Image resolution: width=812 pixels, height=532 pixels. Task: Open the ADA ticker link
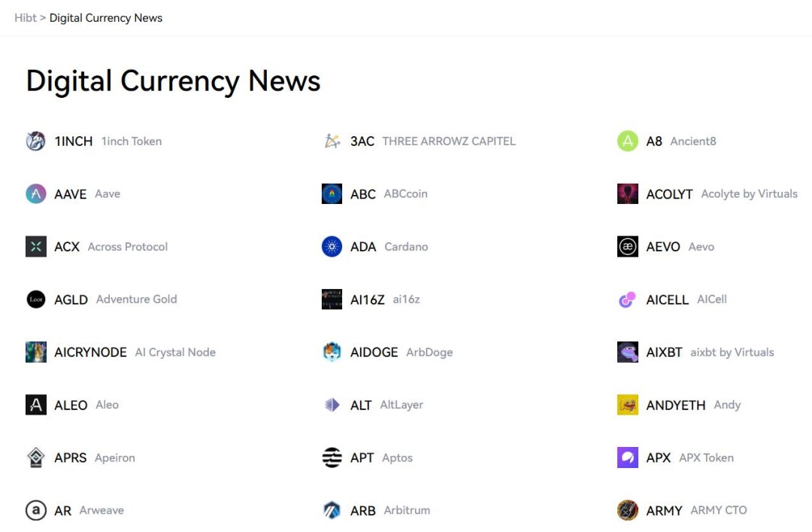tap(363, 247)
